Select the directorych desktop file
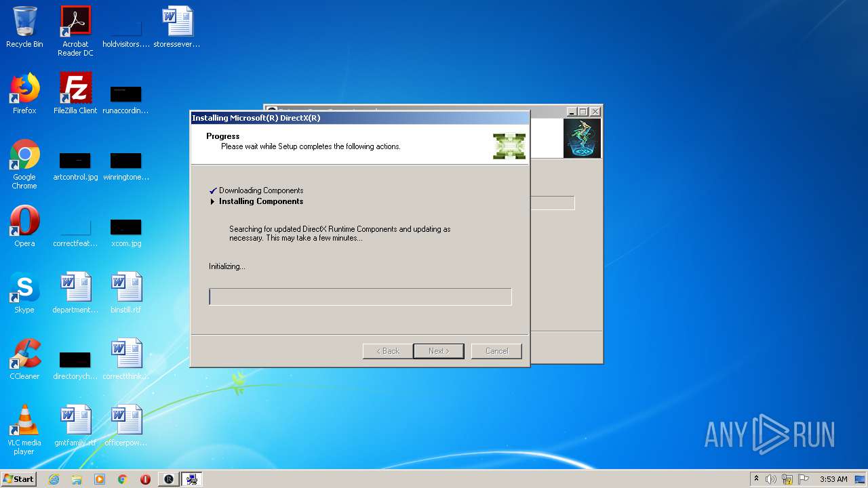The height and width of the screenshot is (488, 868). tap(75, 363)
